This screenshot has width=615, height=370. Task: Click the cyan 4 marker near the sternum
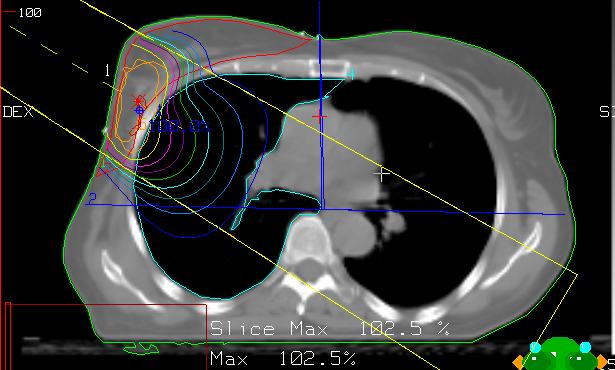click(350, 74)
